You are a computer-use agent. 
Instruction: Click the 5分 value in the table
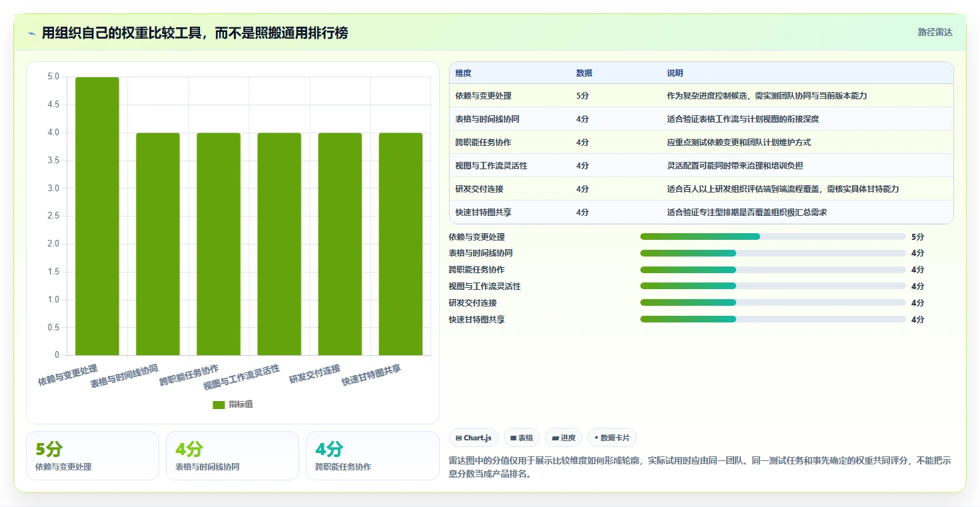coord(582,96)
